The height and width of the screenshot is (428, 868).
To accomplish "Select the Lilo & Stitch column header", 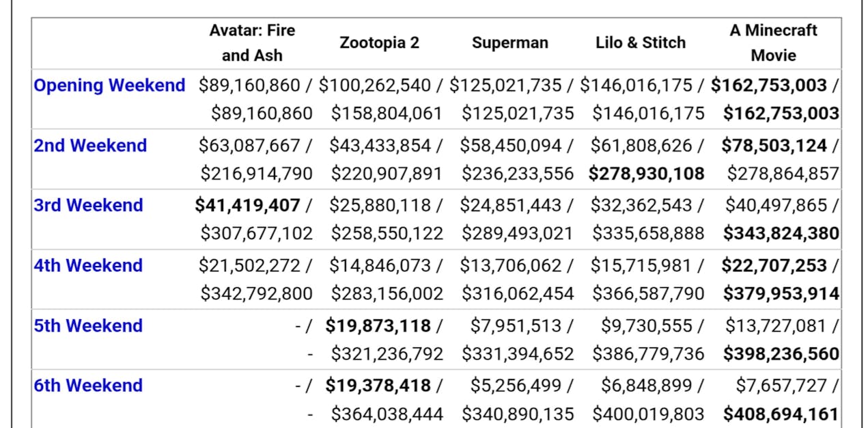I will pyautogui.click(x=640, y=42).
